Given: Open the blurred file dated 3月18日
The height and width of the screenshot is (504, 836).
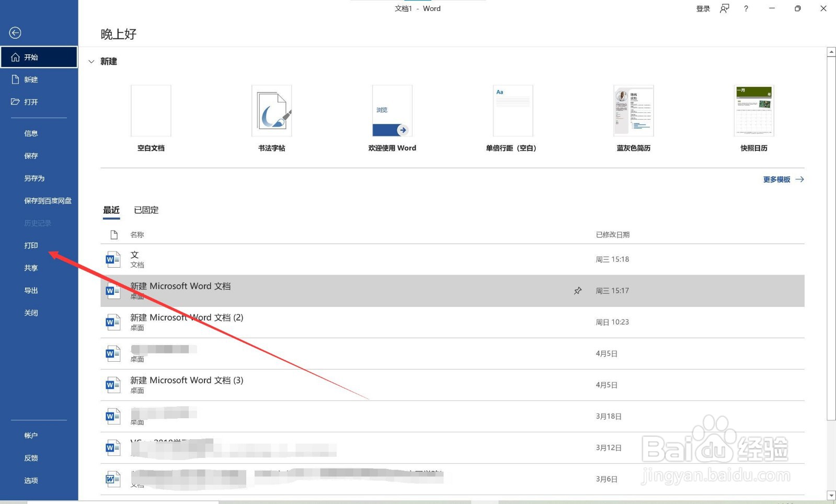Looking at the screenshot, I should coord(452,416).
